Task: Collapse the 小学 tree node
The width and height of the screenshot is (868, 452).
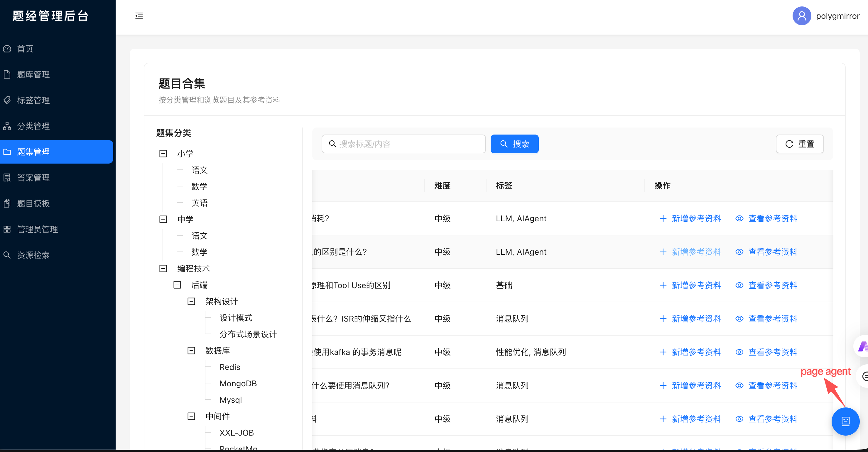Action: [x=163, y=154]
